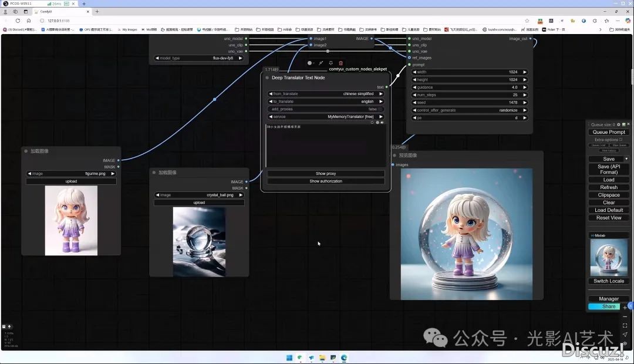The image size is (634, 364).
Task: Open the Save dropdown arrow
Action: click(626, 159)
